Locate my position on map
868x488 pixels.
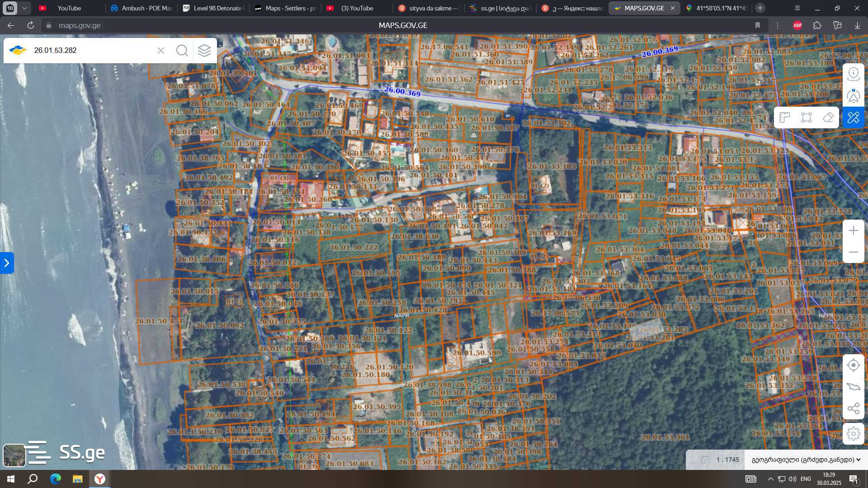[853, 365]
